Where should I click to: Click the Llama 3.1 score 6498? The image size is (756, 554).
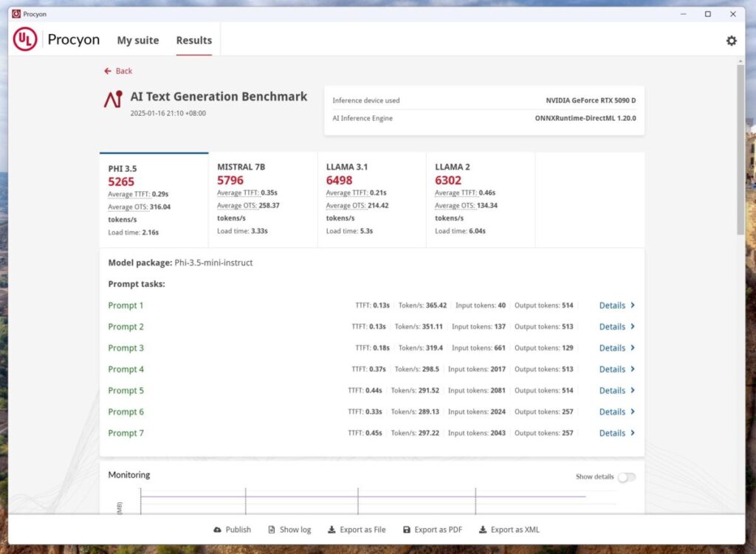pos(339,180)
